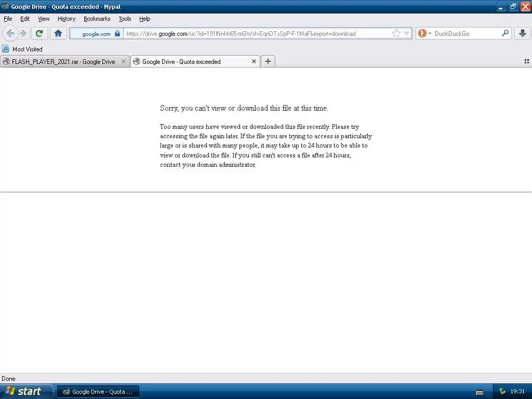Screen dimensions: 532x399
Task: Close the FLASH_PLAYER_2021.rar tab
Action: [x=124, y=61]
